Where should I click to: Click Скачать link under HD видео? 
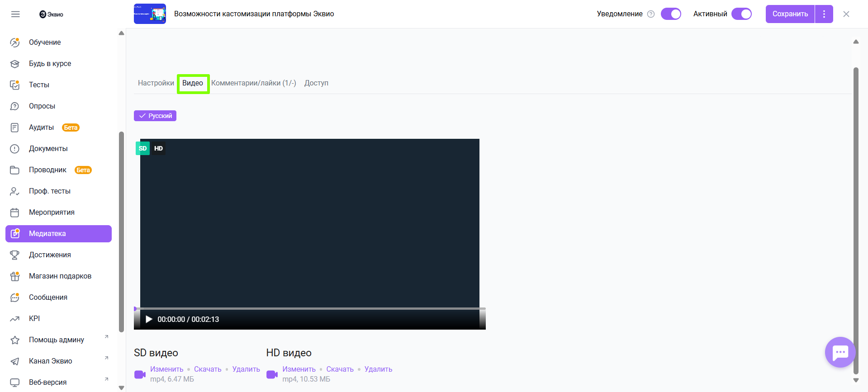340,369
